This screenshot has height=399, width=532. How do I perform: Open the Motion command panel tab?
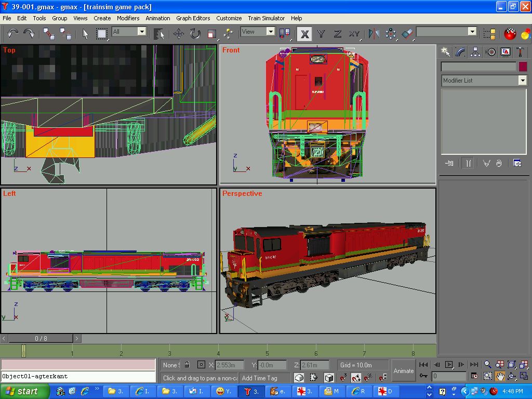490,52
